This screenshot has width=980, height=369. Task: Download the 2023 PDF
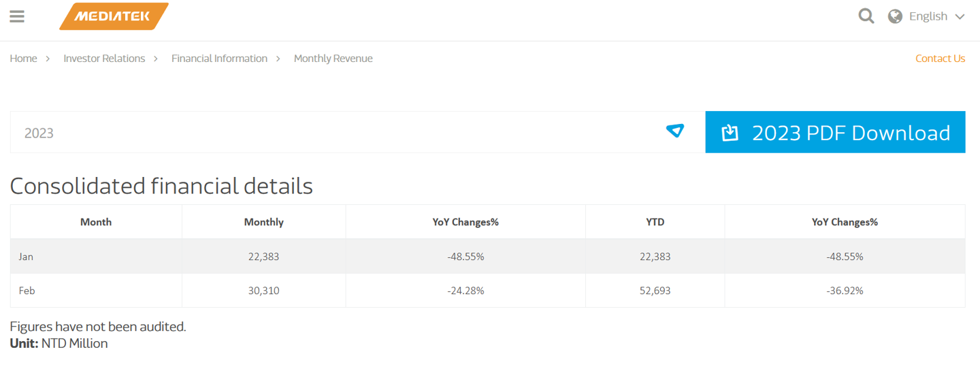[x=835, y=132]
